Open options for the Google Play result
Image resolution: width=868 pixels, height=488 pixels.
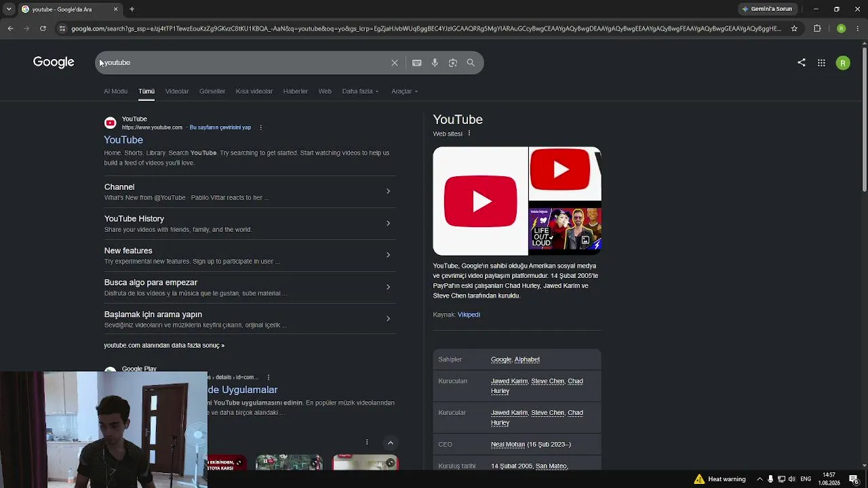269,377
